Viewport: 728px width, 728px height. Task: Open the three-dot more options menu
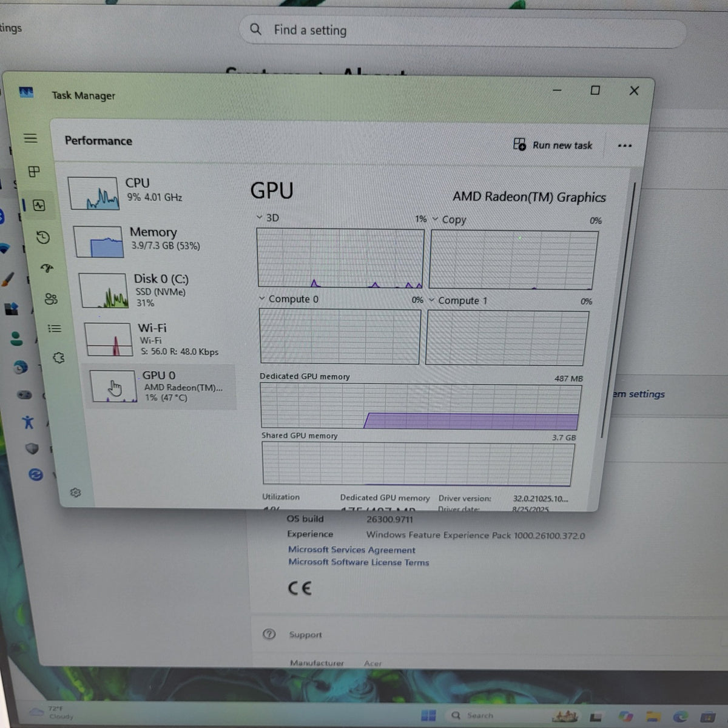625,146
